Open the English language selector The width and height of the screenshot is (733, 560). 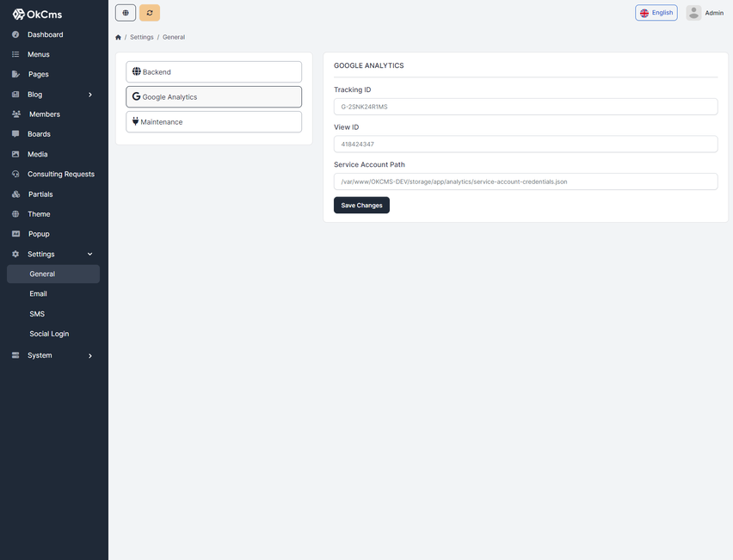pos(656,13)
